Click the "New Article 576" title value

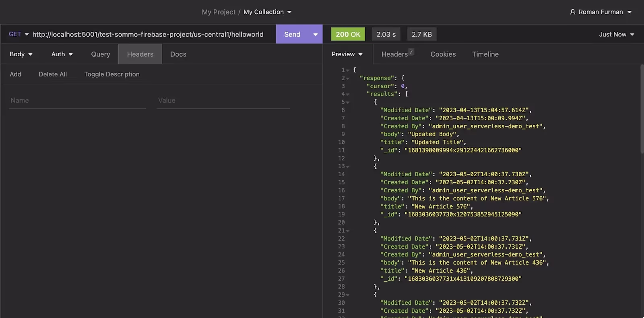(441, 206)
